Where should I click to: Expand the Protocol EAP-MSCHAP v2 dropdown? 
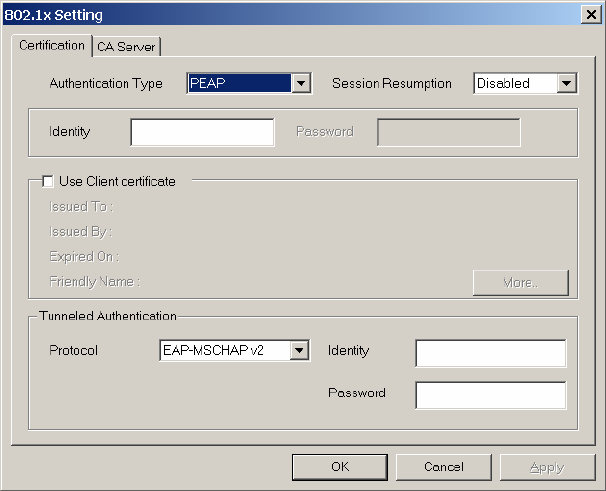(x=299, y=350)
